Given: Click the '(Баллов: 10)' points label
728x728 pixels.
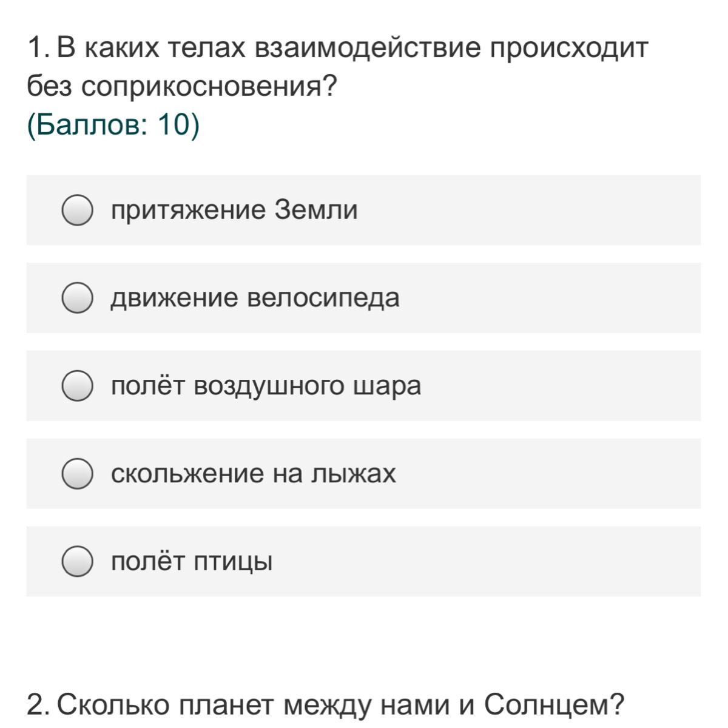Looking at the screenshot, I should [x=113, y=126].
